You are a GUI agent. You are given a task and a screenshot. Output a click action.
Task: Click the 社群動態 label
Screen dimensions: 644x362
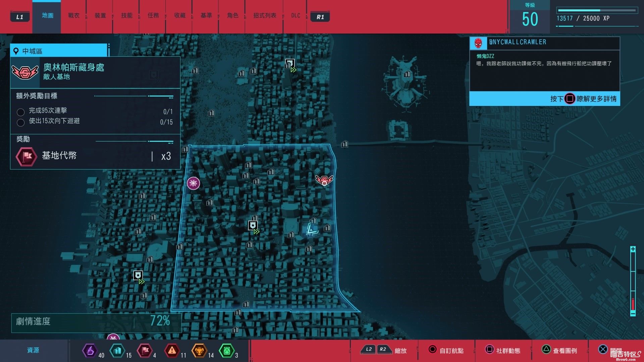(508, 351)
